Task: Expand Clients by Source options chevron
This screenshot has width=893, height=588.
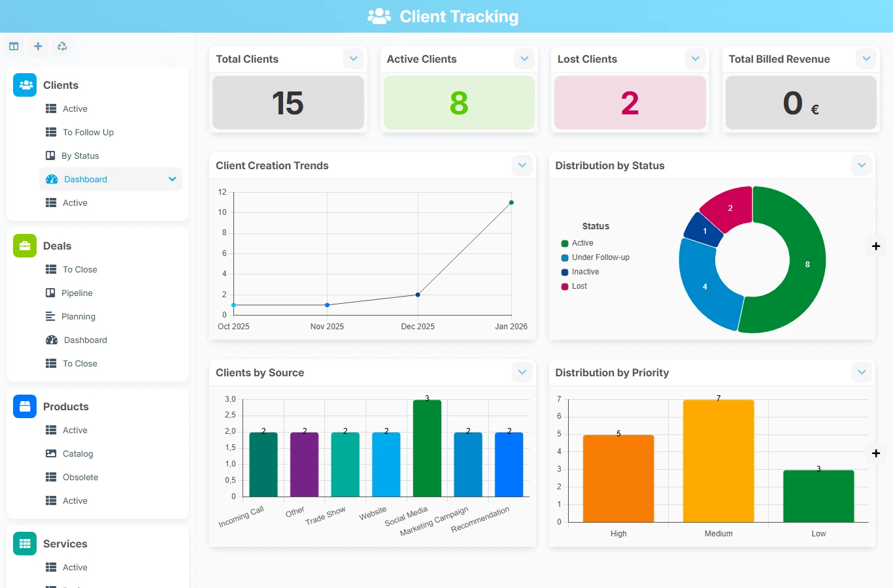Action: pyautogui.click(x=522, y=372)
